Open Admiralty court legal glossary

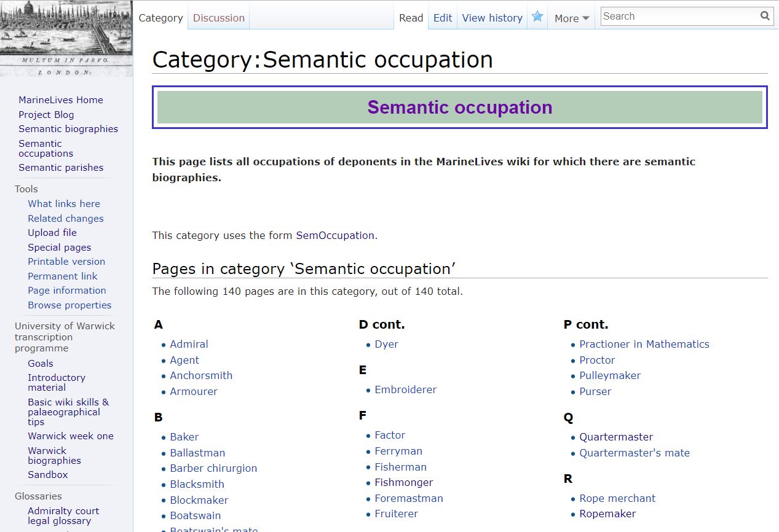pos(63,515)
